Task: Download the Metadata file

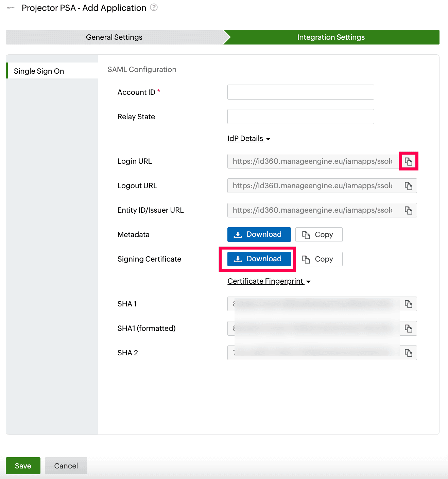Action: pos(259,234)
